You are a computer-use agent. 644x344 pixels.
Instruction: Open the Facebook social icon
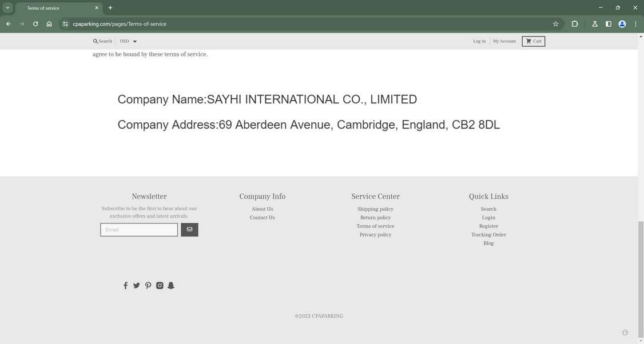pyautogui.click(x=126, y=285)
